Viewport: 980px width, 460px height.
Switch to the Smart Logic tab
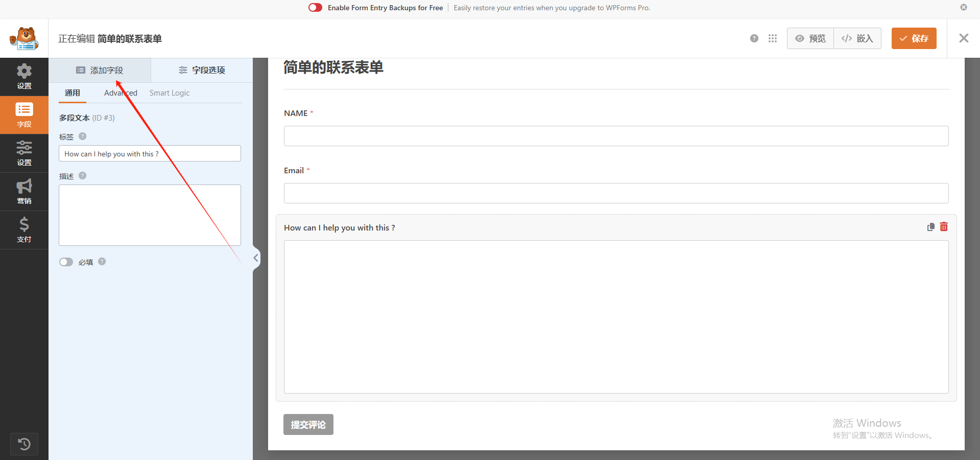click(x=169, y=93)
